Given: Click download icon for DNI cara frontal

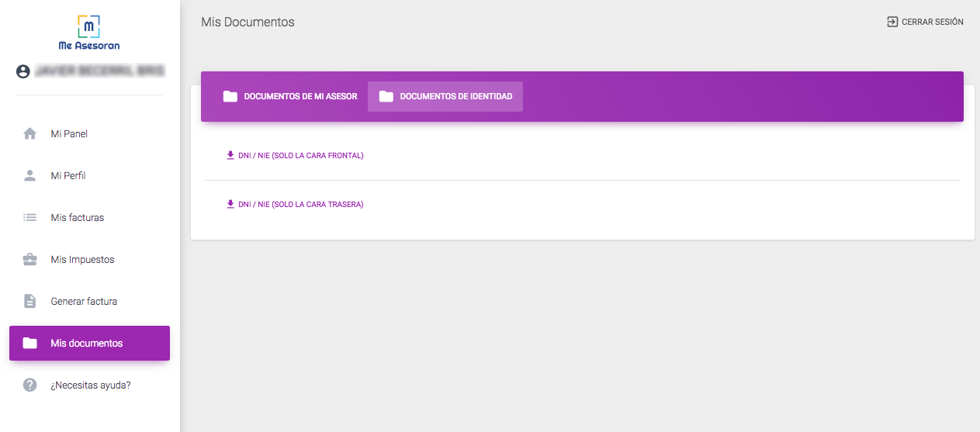Looking at the screenshot, I should (x=230, y=155).
